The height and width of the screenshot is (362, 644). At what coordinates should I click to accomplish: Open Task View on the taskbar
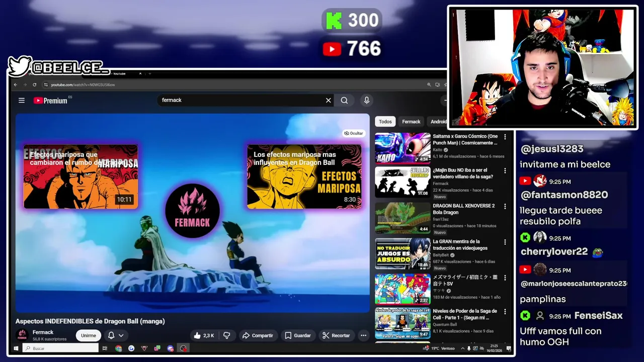(x=105, y=348)
